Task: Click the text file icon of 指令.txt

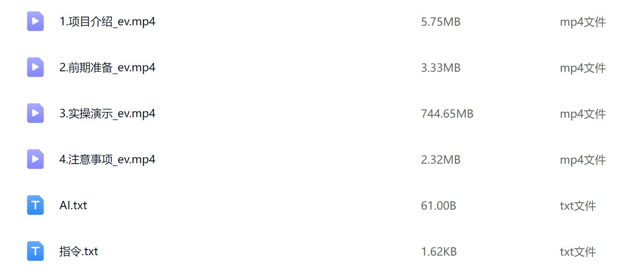Action: (x=35, y=251)
